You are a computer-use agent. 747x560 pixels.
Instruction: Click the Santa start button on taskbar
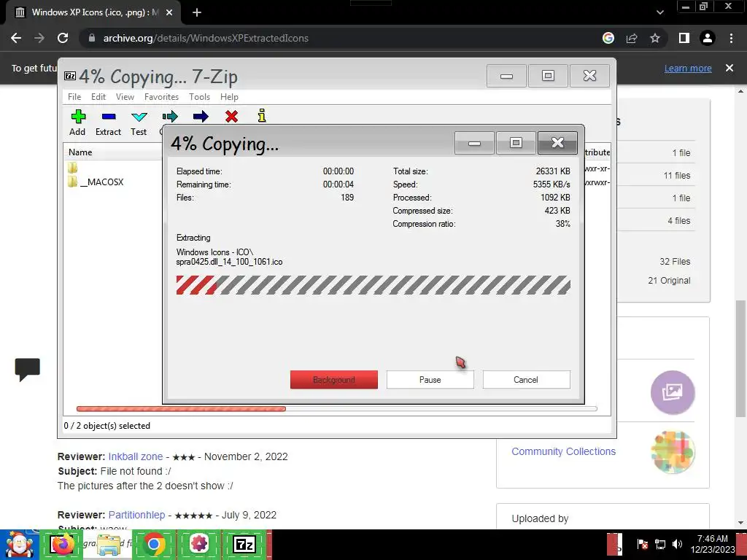(19, 545)
